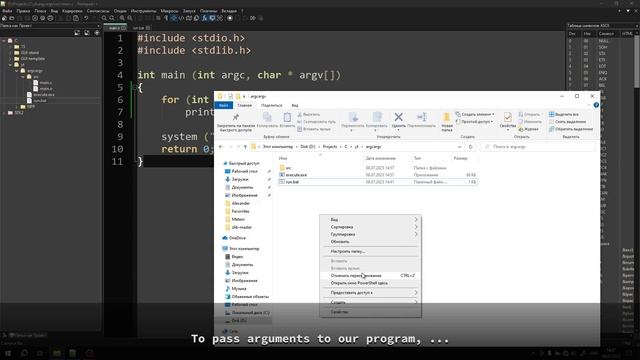The height and width of the screenshot is (360, 640).
Task: Select the execute.exe file in Explorer list
Action: pos(378,175)
